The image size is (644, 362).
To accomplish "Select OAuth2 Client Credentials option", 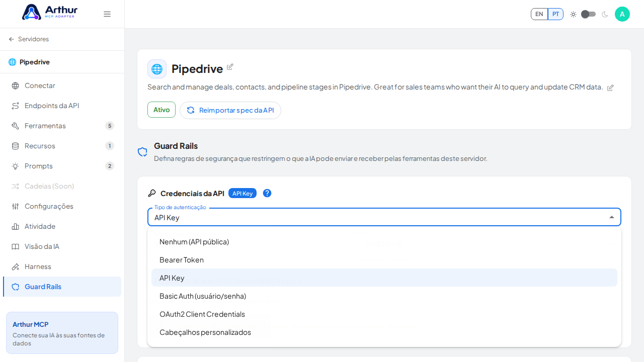I will click(x=384, y=314).
